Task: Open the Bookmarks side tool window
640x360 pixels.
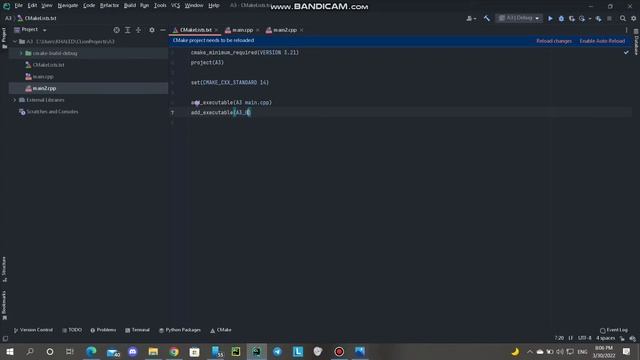Action: coord(4,305)
